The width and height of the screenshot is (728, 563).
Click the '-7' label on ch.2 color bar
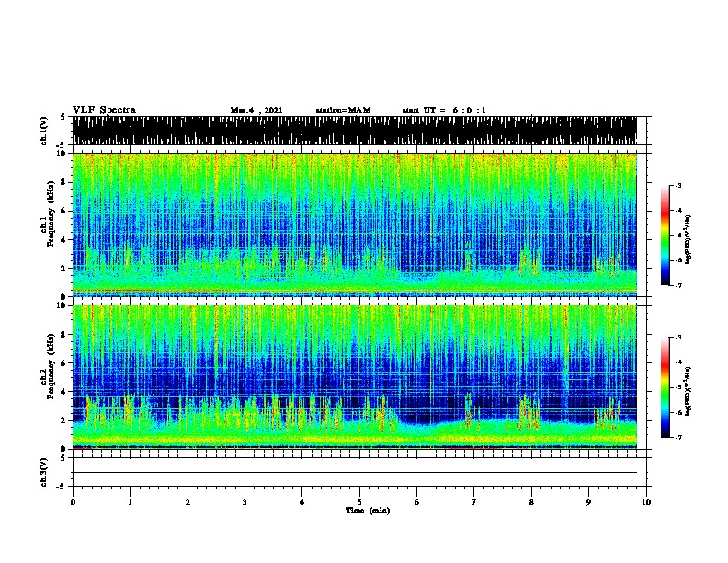click(677, 437)
